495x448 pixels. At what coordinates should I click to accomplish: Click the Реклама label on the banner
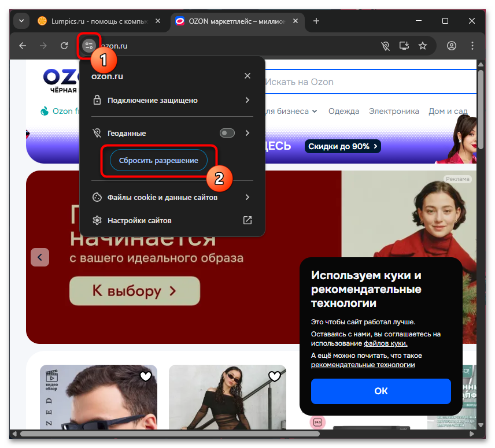click(457, 179)
